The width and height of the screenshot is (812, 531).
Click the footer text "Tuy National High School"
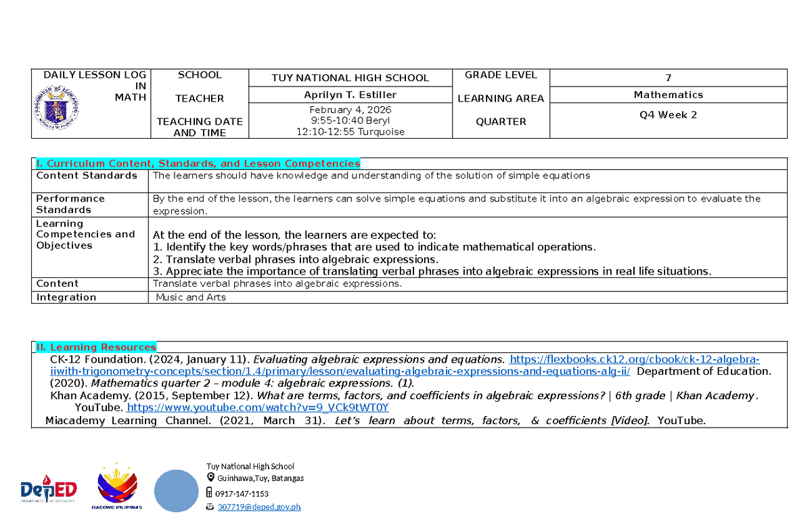point(250,466)
